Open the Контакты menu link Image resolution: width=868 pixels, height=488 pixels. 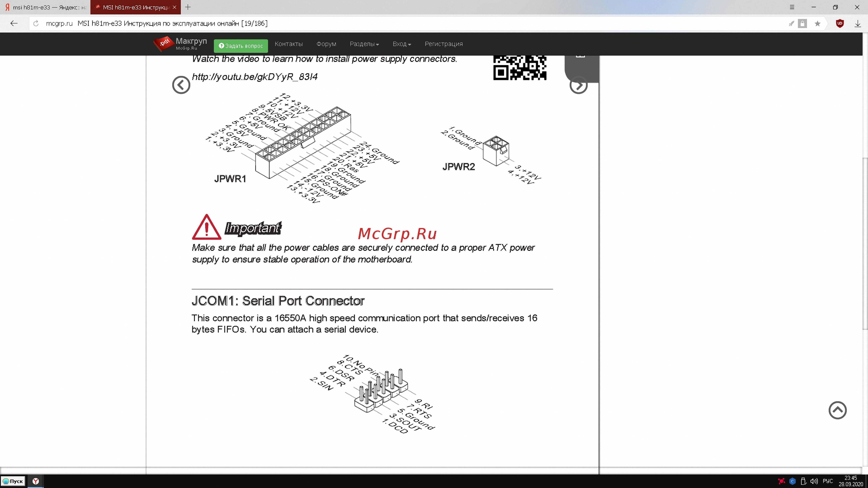click(x=289, y=44)
